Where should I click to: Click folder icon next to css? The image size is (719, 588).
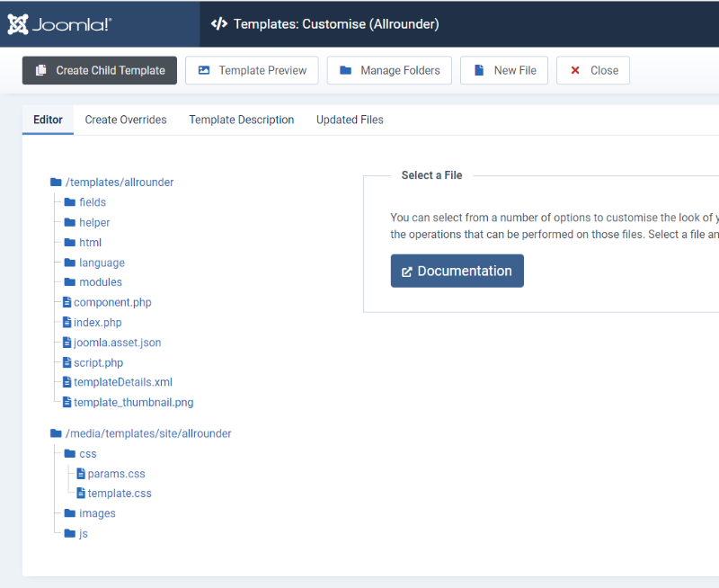70,453
